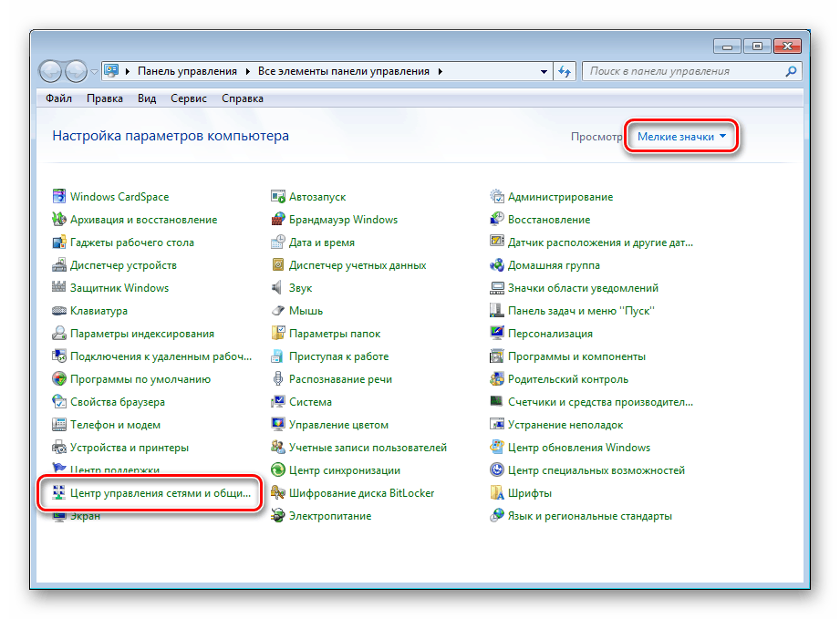
Task: Click the Распознавание речи microphone icon
Action: point(277,378)
